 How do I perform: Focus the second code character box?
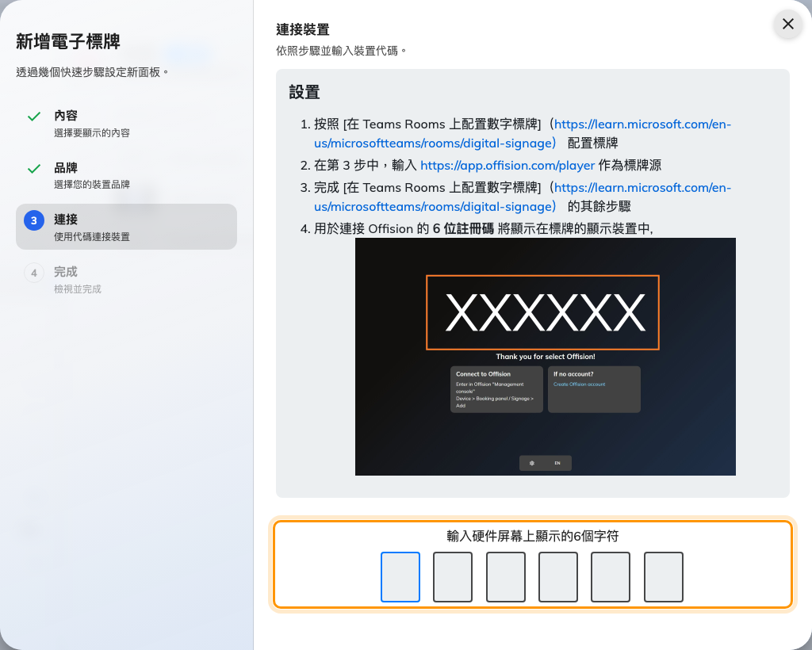(453, 577)
